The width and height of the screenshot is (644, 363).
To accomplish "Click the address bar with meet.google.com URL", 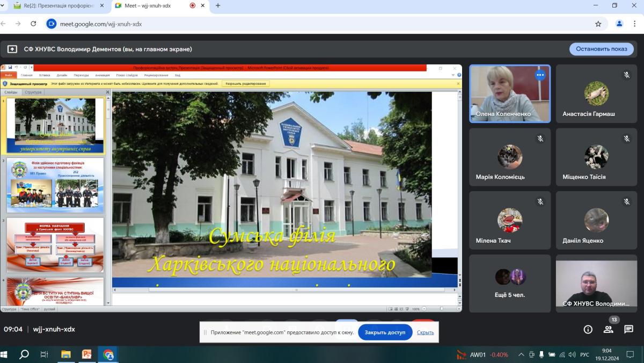I will (x=322, y=24).
